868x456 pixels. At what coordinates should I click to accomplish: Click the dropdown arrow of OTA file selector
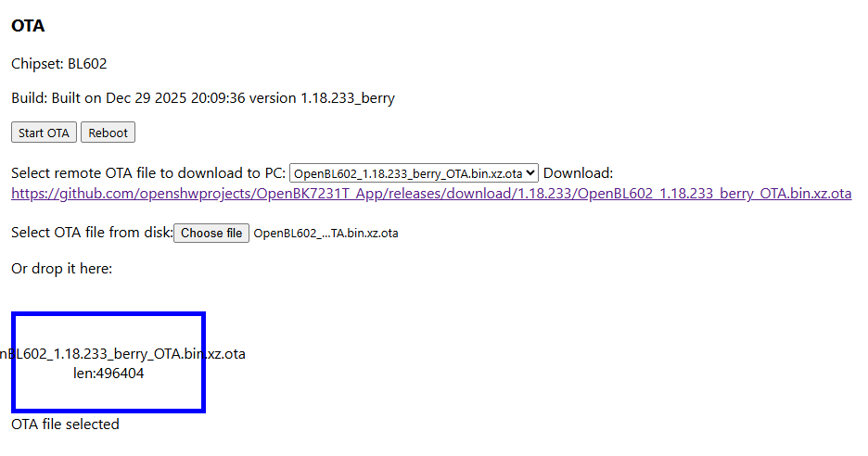(530, 173)
